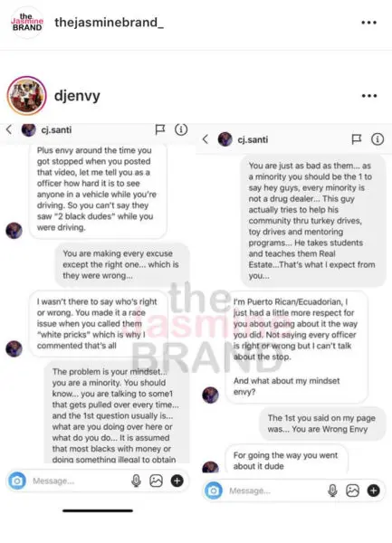Go back from left cj.santi chat
The width and height of the screenshot is (392, 543).
coord(9,129)
